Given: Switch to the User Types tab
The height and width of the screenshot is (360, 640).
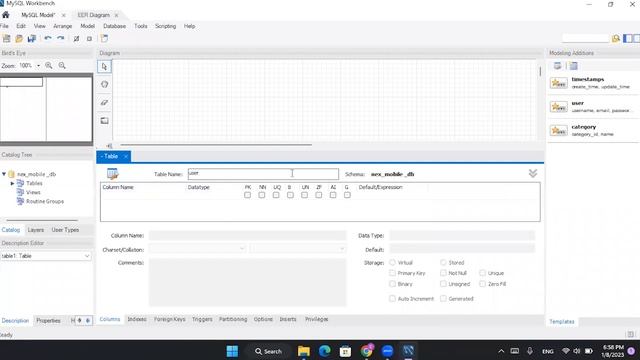Looking at the screenshot, I should point(65,230).
